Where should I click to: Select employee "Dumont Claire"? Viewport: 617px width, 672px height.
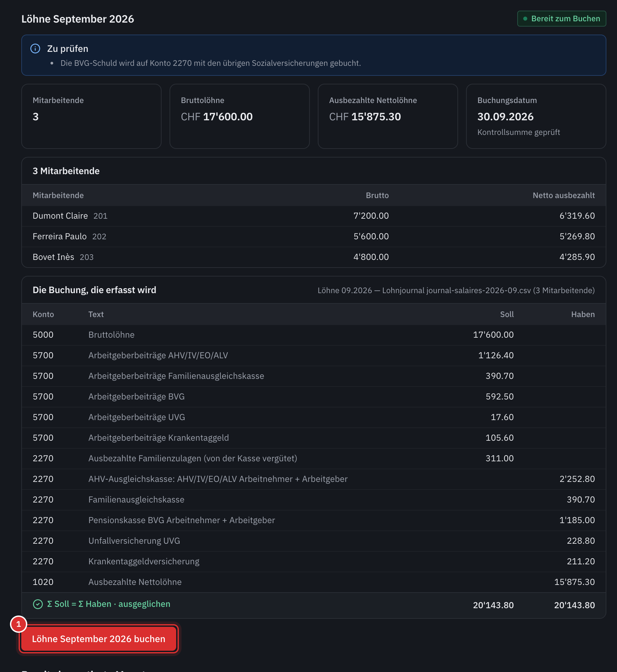pos(61,216)
